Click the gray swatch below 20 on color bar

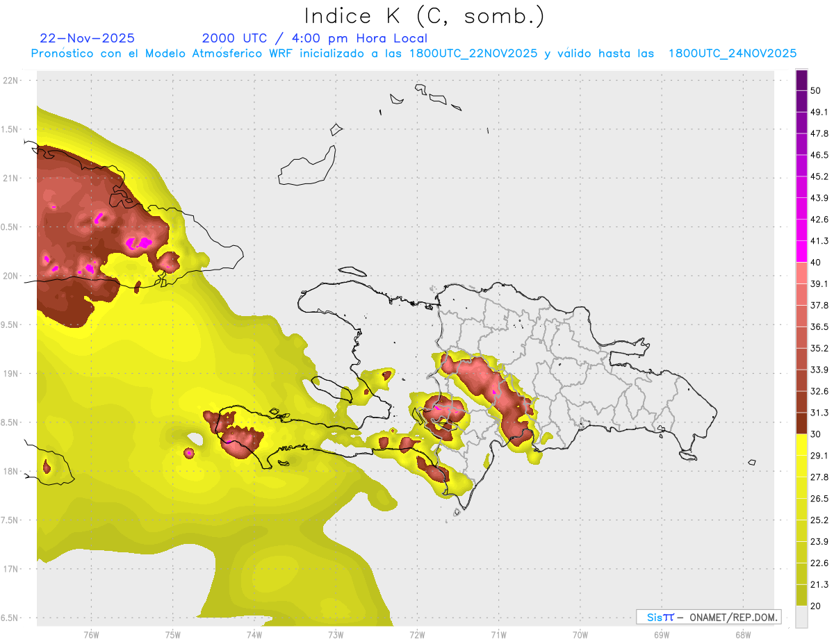point(801,616)
